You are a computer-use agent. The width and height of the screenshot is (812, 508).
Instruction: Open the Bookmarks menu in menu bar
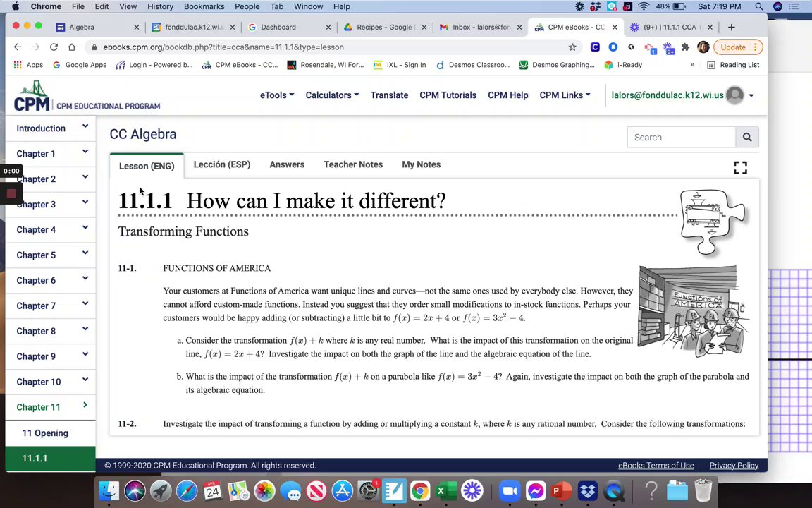tap(204, 6)
